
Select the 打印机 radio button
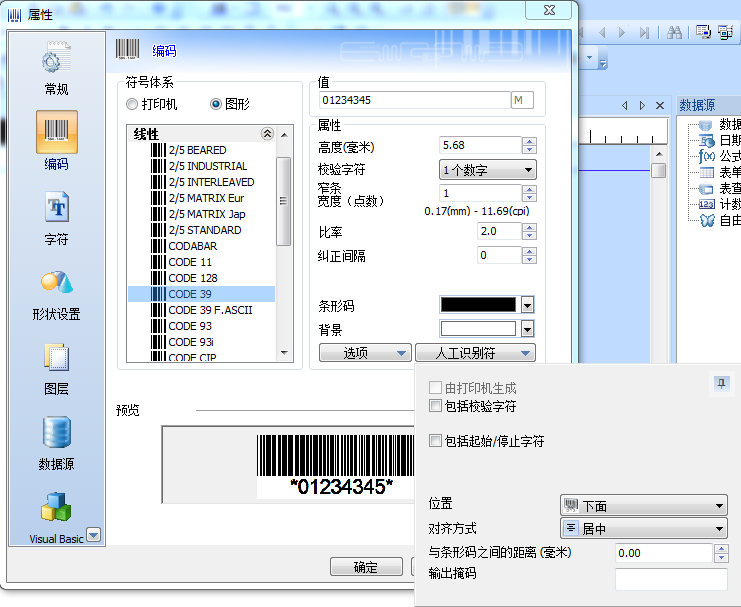[x=132, y=104]
